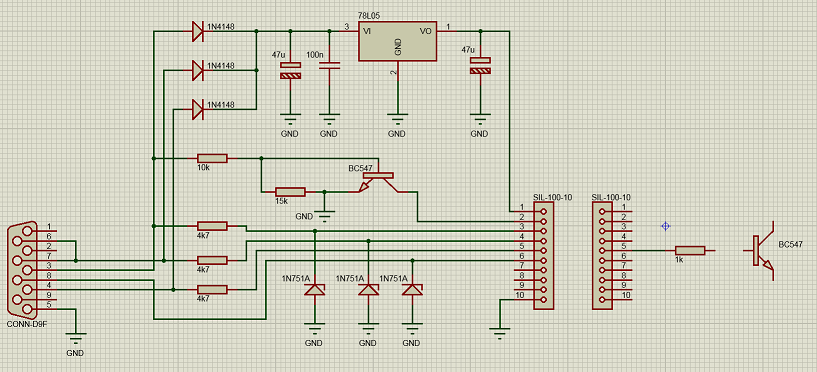Click the VO pin label on the regulator

click(x=426, y=31)
